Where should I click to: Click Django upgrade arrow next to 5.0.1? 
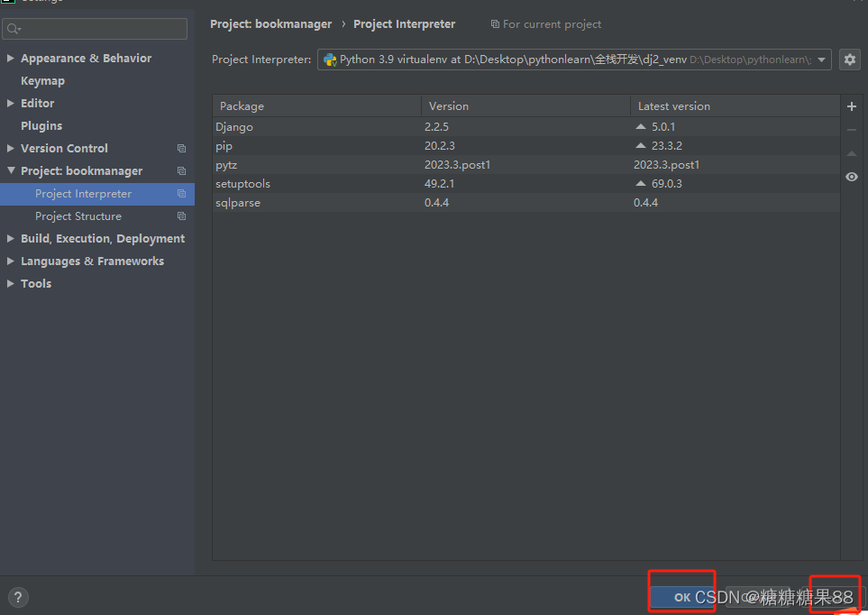click(x=641, y=127)
